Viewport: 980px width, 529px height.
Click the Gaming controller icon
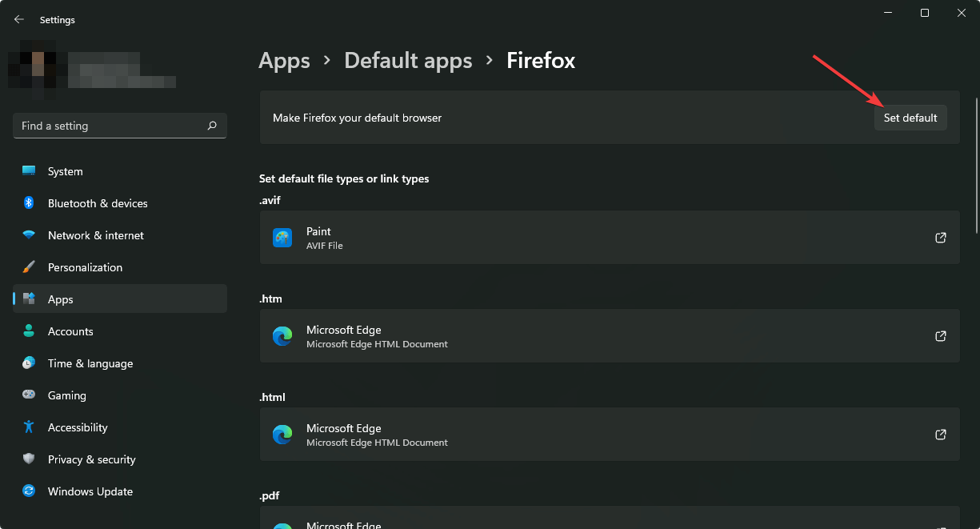point(29,395)
